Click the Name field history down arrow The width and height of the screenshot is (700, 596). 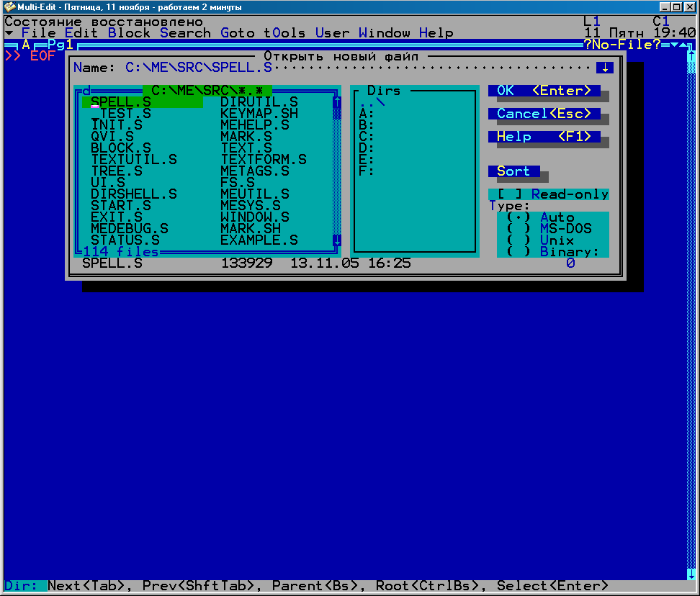[x=605, y=68]
